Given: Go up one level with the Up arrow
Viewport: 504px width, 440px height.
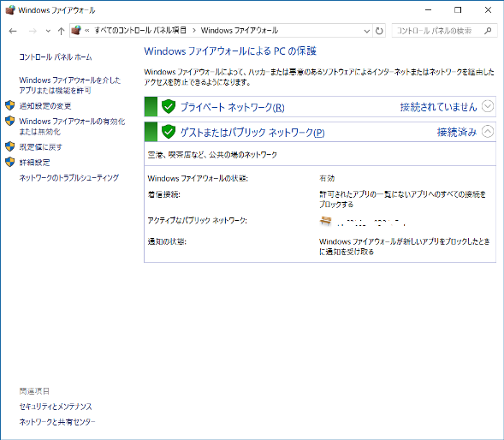Looking at the screenshot, I should point(61,31).
